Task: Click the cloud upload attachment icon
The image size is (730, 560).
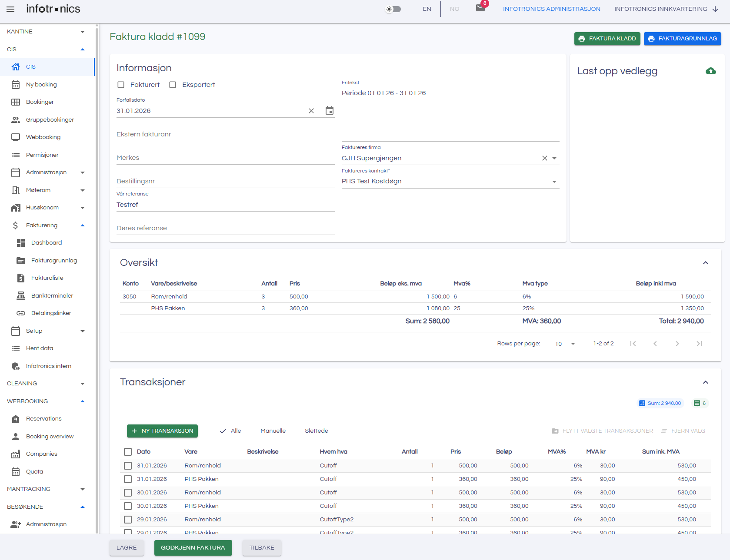Action: [710, 71]
